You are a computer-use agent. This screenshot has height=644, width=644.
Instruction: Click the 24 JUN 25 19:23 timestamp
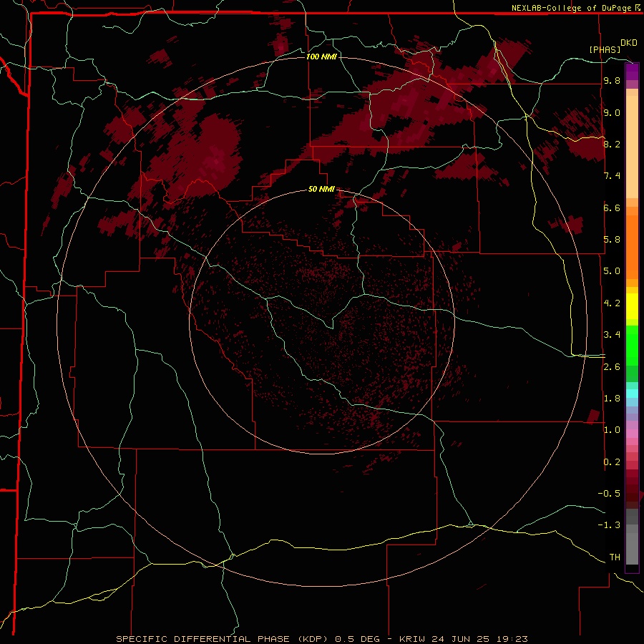479,639
